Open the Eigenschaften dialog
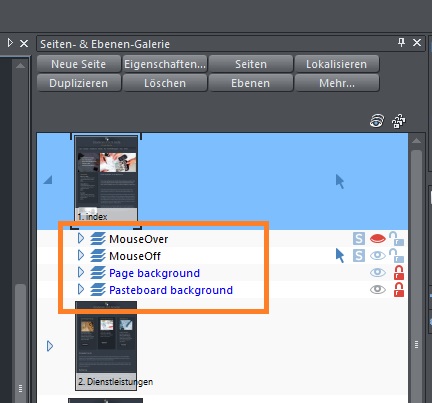This screenshot has width=432, height=403. click(165, 64)
